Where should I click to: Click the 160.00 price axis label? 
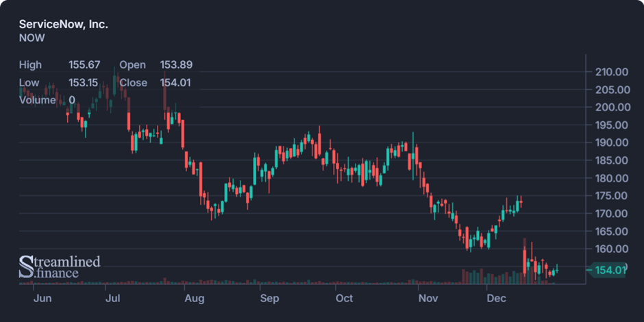(x=612, y=249)
